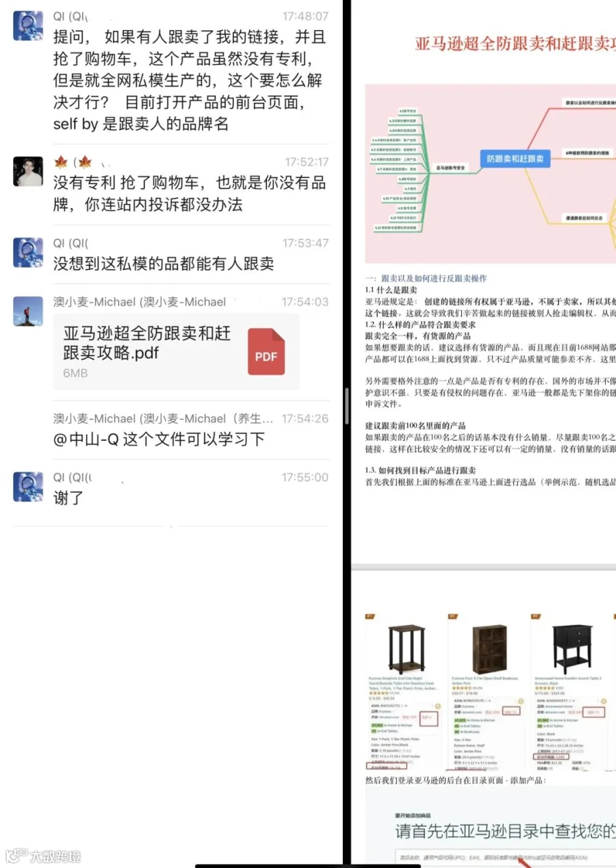Image resolution: width=616 pixels, height=868 pixels.
Task: Click the line "然后我们登录亚马逊的后台在目录页面 - 添加产品"
Action: click(455, 780)
